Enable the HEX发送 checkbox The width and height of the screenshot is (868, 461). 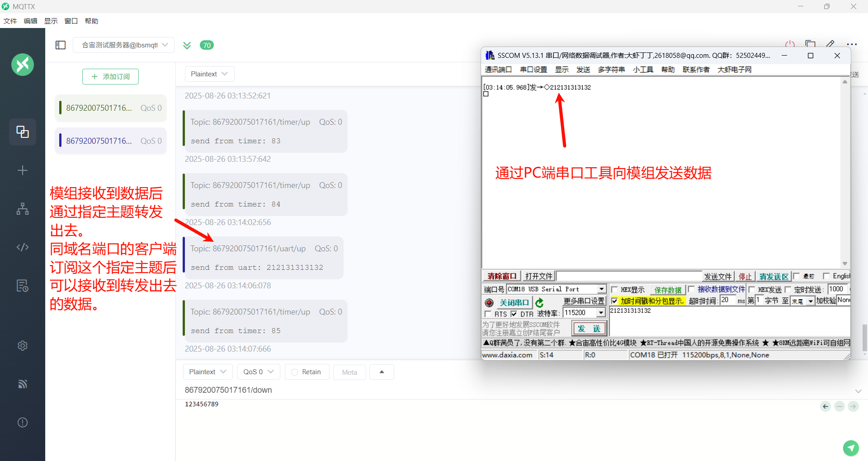click(752, 290)
